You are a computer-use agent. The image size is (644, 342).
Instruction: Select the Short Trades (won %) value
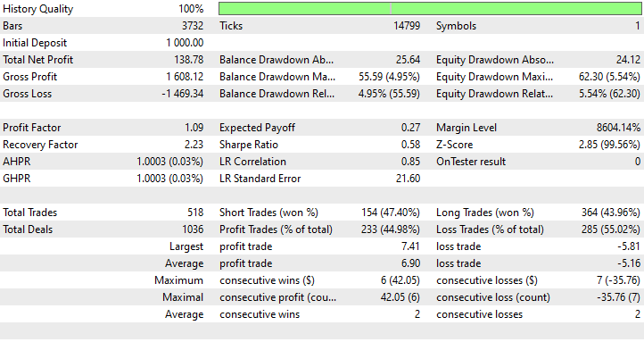pyautogui.click(x=391, y=213)
